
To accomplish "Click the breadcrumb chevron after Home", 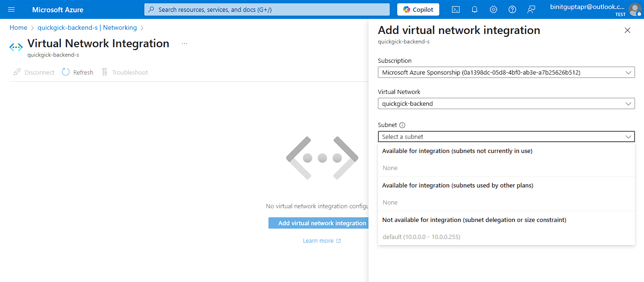I will click(x=33, y=28).
